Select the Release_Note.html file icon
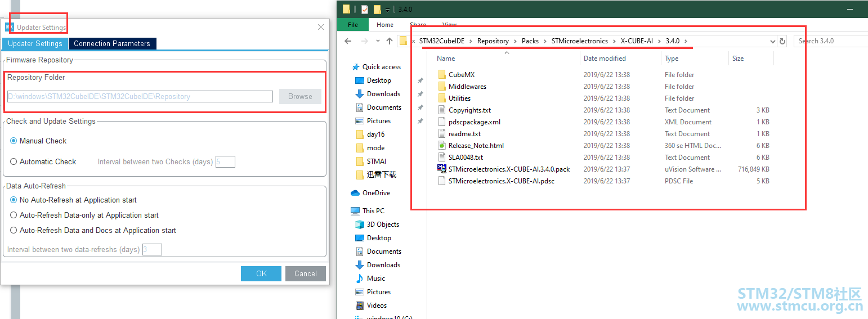 (442, 145)
